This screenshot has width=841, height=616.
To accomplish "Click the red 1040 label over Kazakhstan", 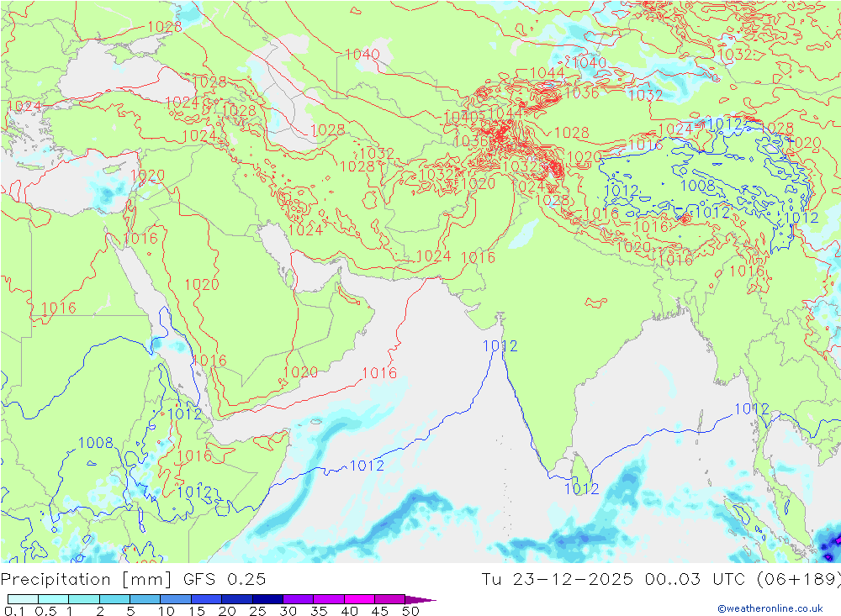I will (362, 54).
